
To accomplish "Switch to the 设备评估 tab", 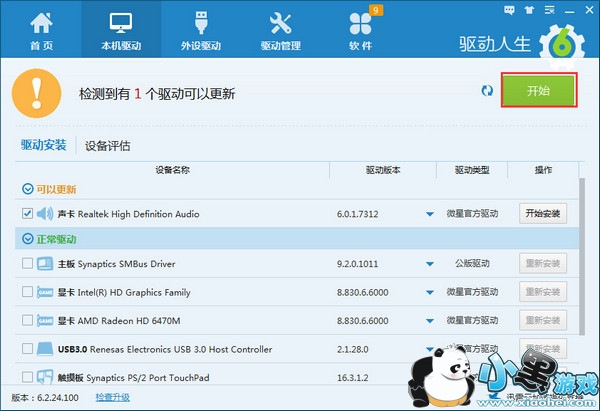I will tap(108, 146).
